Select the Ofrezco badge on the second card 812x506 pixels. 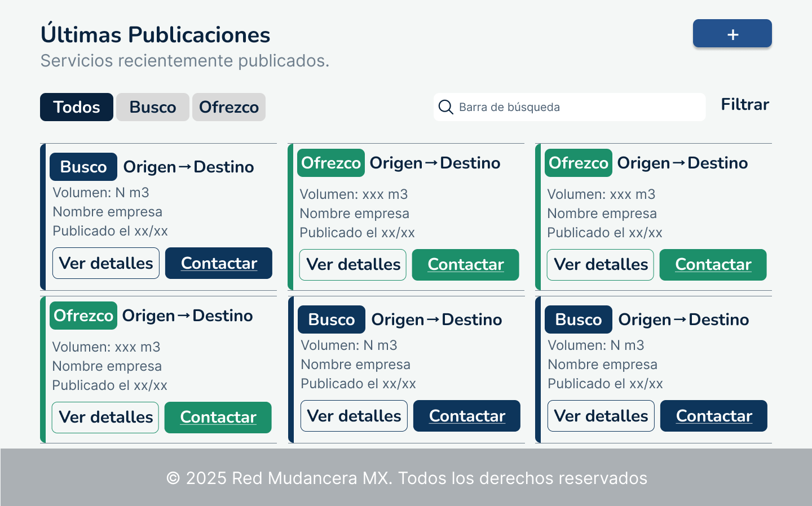(x=330, y=163)
